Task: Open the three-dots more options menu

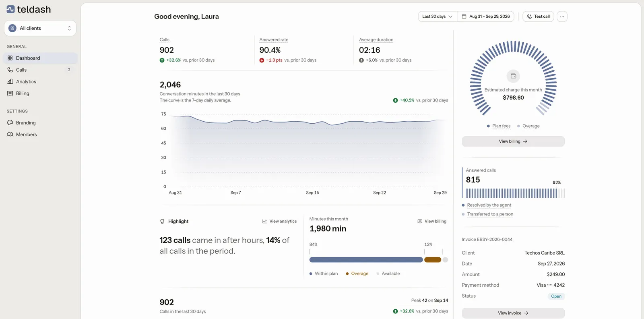Action: 562,17
